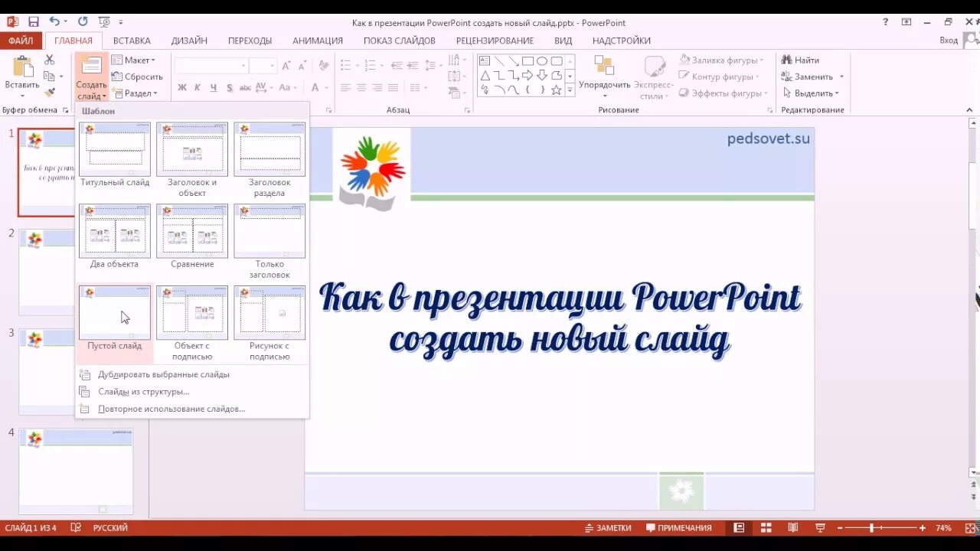Switch to ДИЗАЙН ribbon tab
Screen dimensions: 980x551
(189, 41)
